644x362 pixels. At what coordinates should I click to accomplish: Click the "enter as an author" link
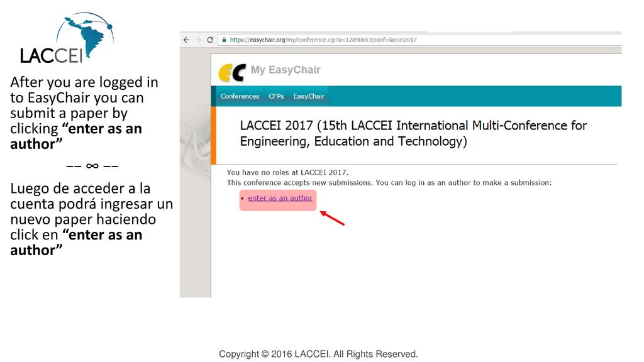point(280,198)
